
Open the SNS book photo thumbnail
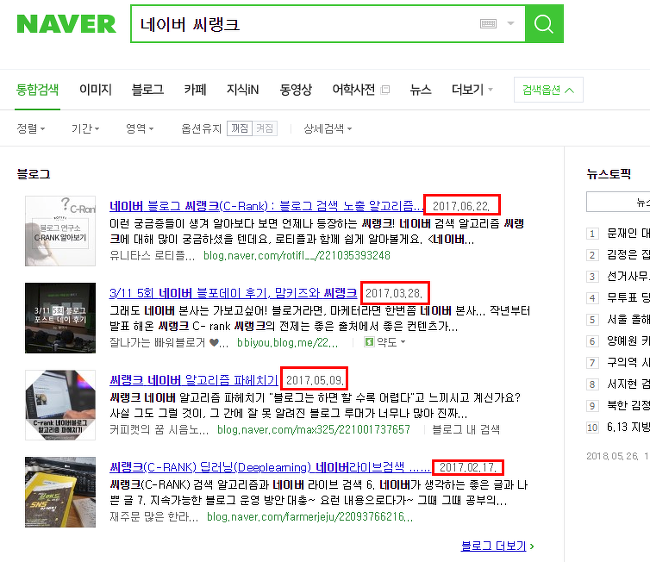61,492
